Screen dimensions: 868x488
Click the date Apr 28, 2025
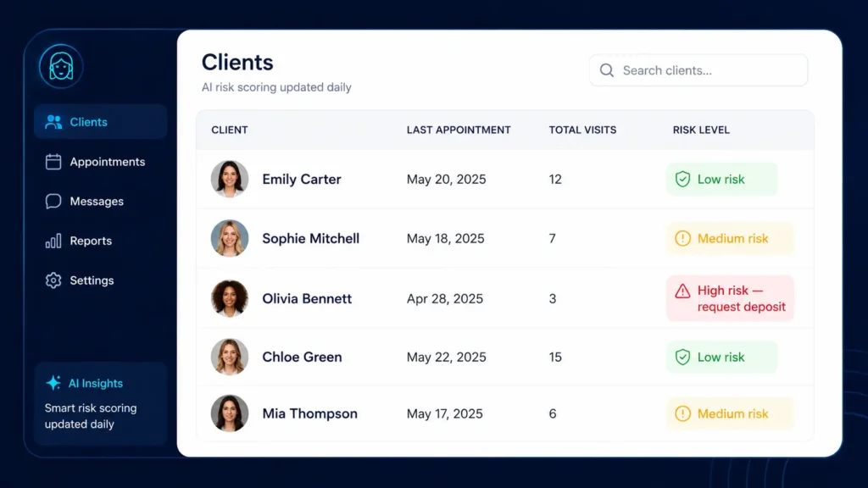click(445, 299)
